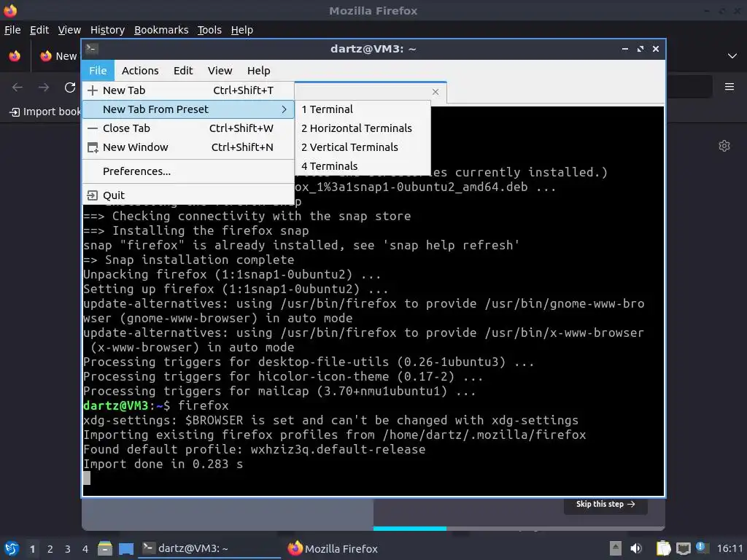Click the settings gear in Firefox page
The height and width of the screenshot is (560, 747).
724,146
